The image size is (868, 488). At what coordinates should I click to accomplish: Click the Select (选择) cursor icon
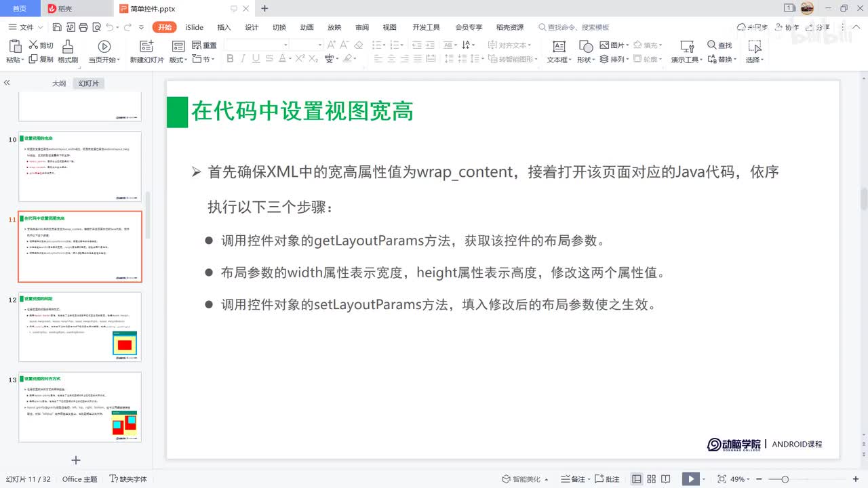click(754, 46)
